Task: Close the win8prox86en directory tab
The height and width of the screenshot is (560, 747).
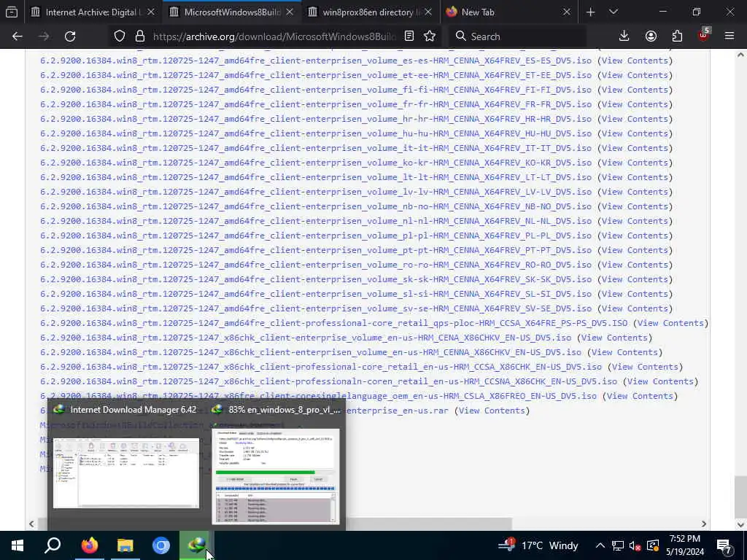Action: (428, 12)
